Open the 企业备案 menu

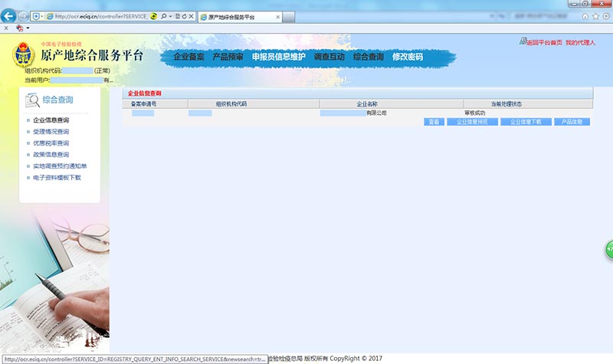(188, 57)
